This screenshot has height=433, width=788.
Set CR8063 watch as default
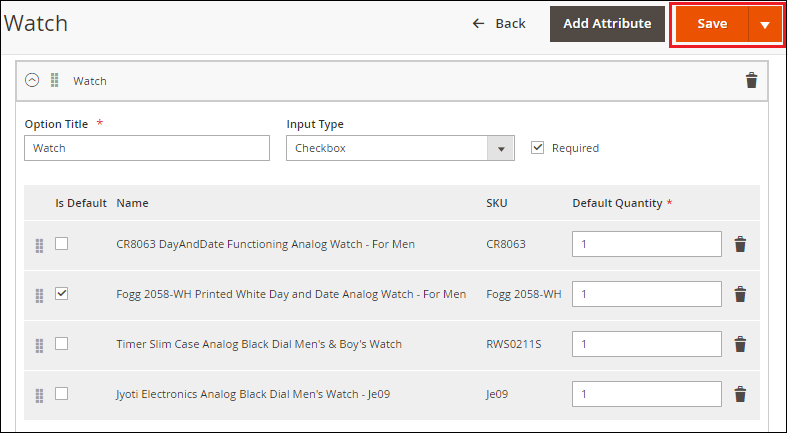pos(61,244)
